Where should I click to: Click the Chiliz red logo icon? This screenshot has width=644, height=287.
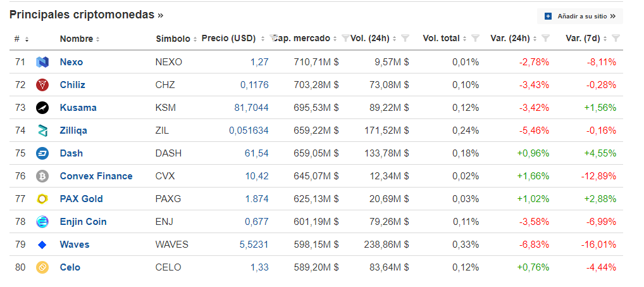coord(42,85)
